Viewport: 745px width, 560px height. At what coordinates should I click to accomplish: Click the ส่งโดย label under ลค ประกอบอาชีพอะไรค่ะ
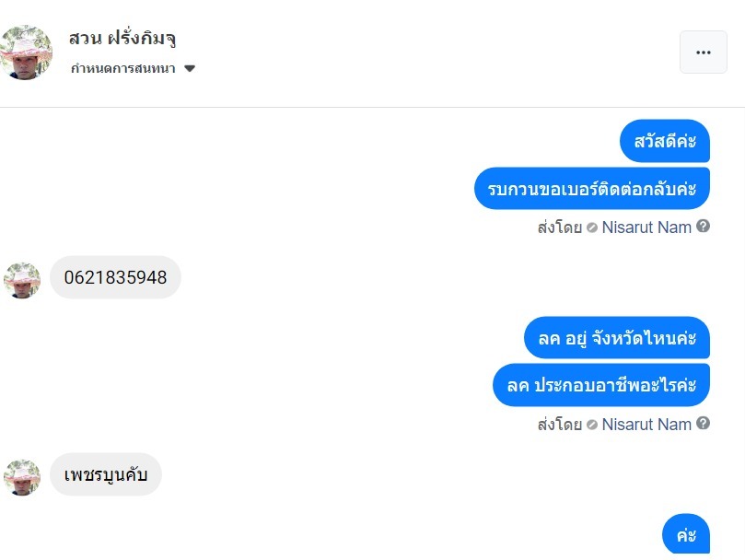tap(559, 424)
